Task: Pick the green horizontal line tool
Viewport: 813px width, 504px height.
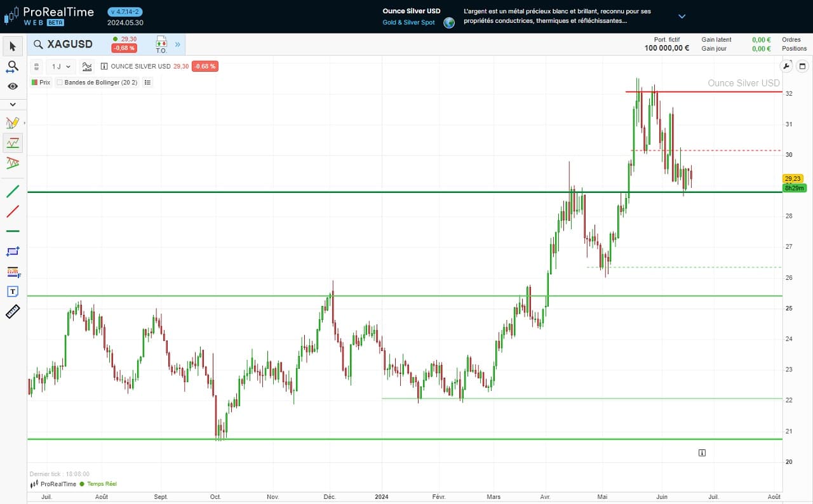Action: pos(13,231)
